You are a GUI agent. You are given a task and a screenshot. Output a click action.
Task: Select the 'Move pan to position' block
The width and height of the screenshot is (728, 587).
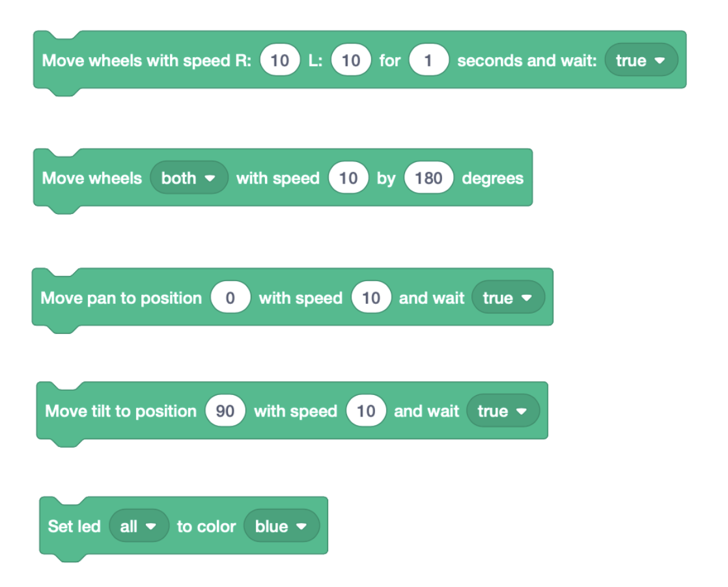121,298
